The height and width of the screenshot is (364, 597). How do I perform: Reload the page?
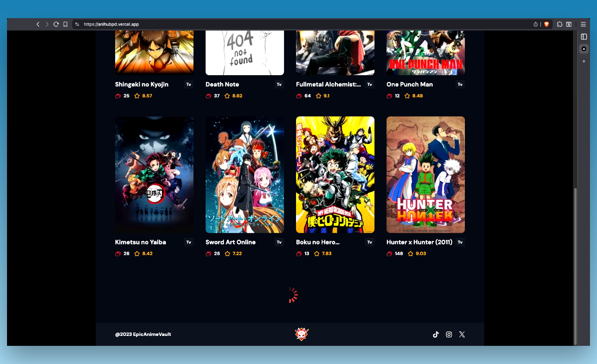pos(56,24)
